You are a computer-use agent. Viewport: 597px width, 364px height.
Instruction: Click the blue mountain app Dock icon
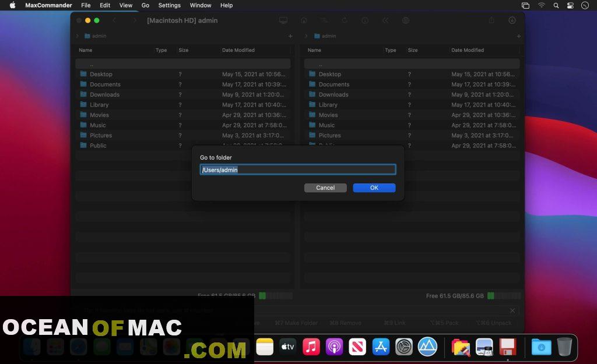click(427, 347)
